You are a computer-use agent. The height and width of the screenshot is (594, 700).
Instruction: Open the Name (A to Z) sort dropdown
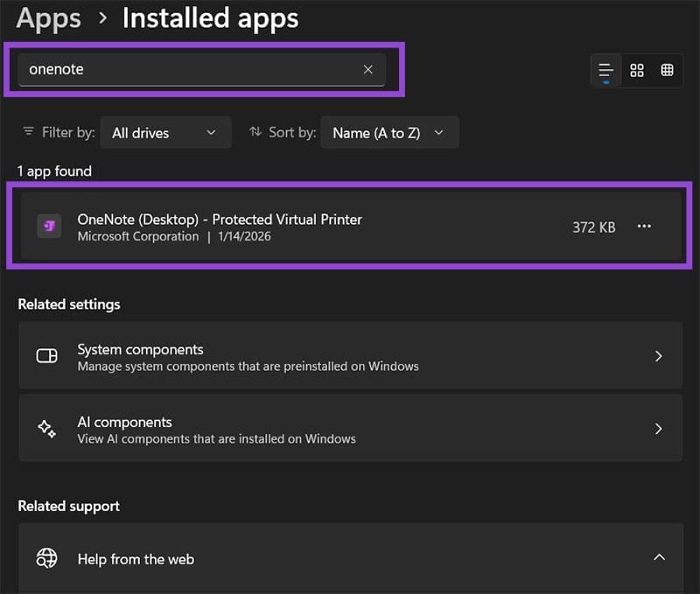[389, 132]
